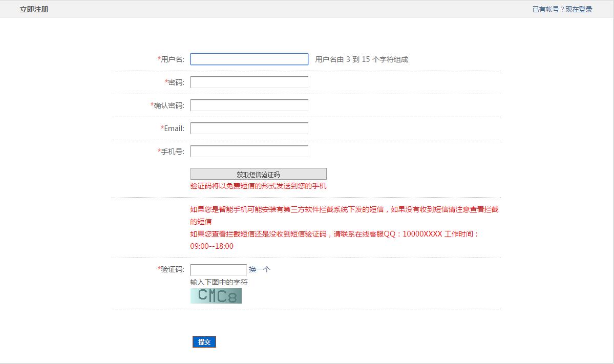
Task: Click the 验证码 captcha input box
Action: coord(218,270)
